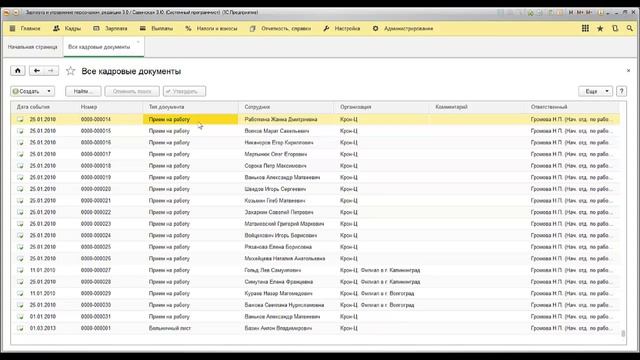The width and height of the screenshot is (640, 360).
Task: Open the Зарплата section
Action: tap(111, 29)
